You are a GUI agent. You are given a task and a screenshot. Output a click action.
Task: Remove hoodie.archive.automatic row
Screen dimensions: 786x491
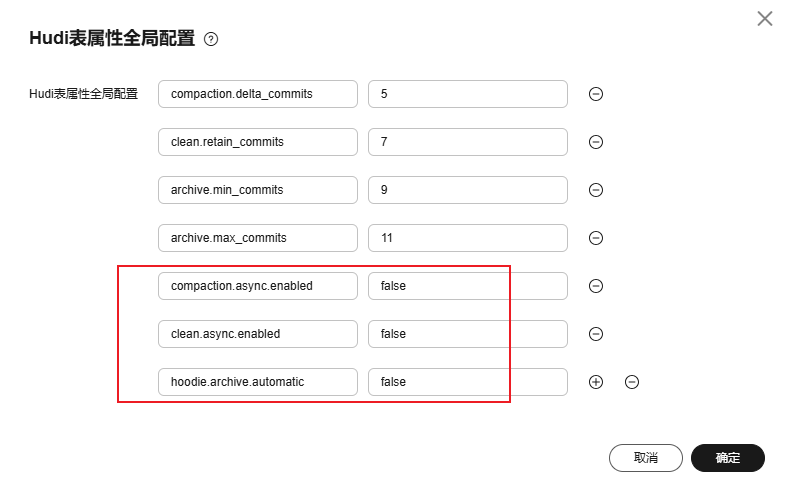point(632,382)
